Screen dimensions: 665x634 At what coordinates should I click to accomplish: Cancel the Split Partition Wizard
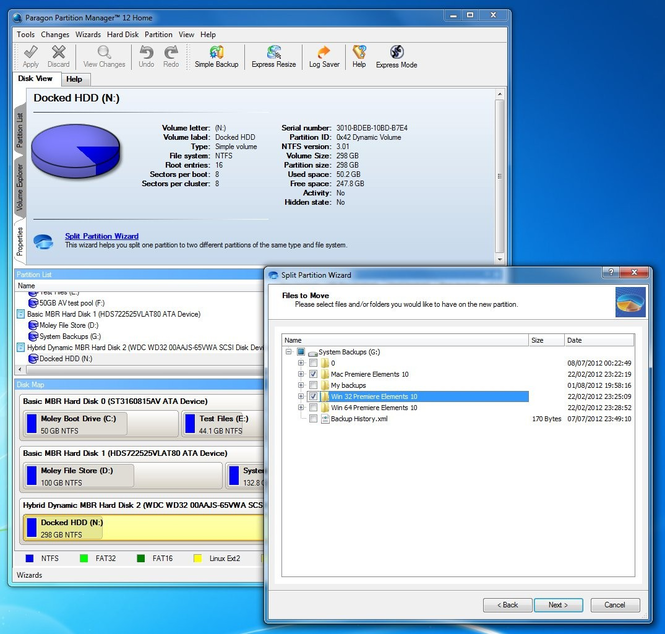click(x=615, y=605)
